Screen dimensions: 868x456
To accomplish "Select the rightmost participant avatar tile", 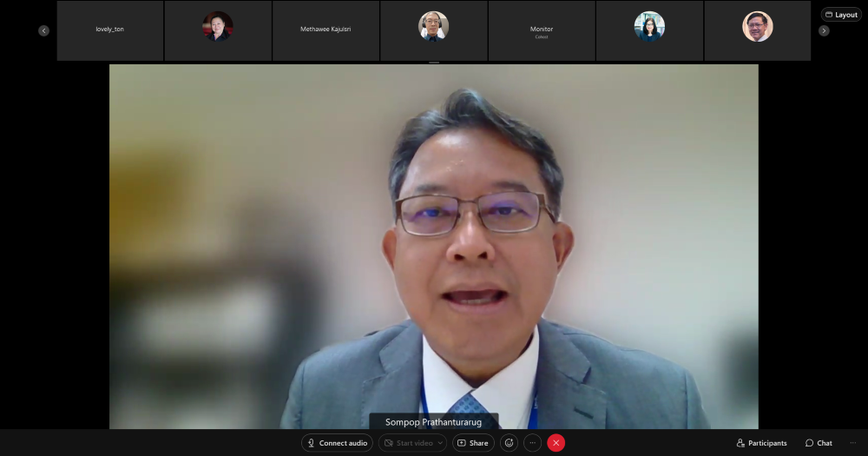I will pyautogui.click(x=757, y=30).
